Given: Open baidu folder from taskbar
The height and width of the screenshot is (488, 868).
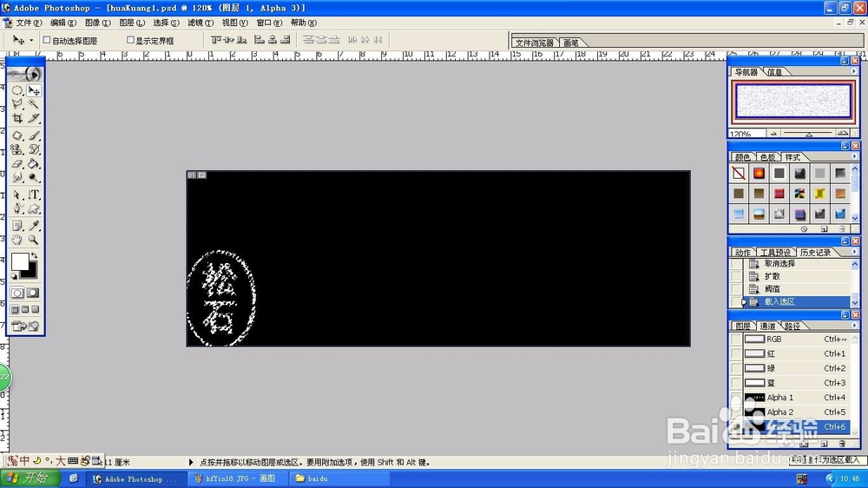Looking at the screenshot, I should pos(339,478).
